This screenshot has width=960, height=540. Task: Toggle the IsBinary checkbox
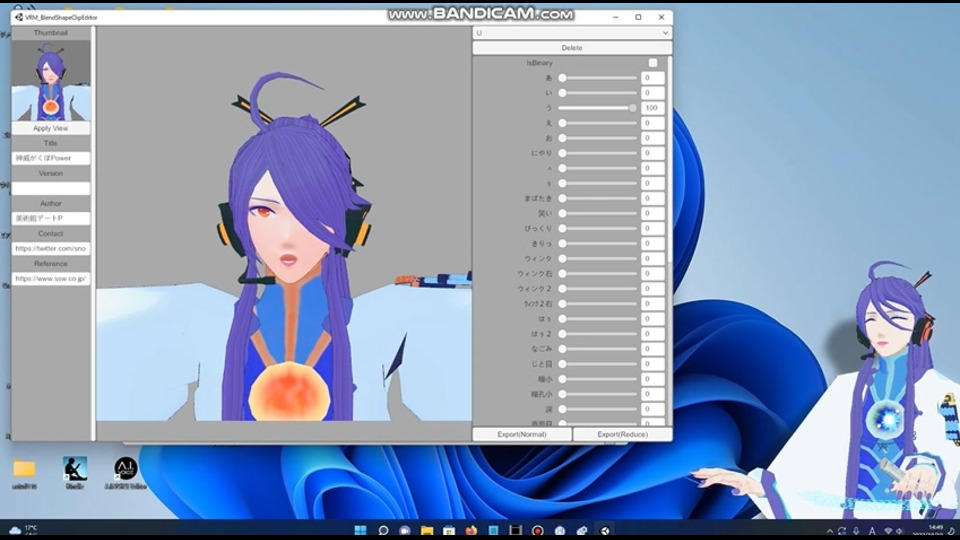(x=653, y=63)
